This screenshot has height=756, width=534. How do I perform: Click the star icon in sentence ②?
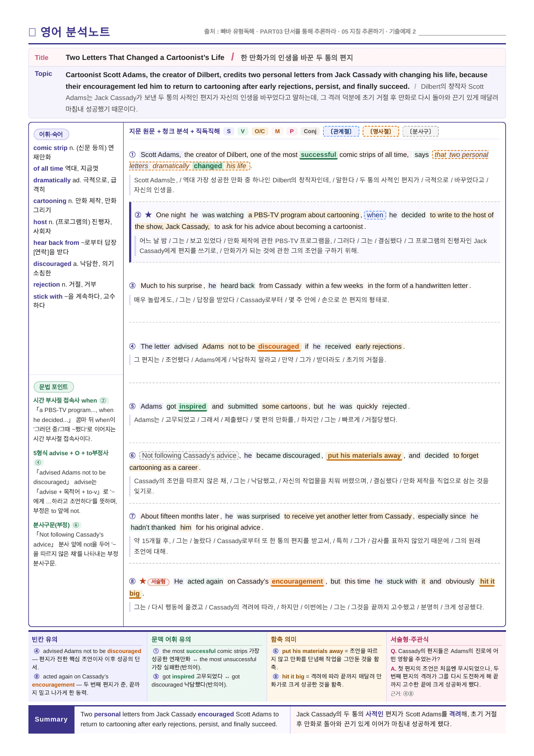click(x=149, y=215)
